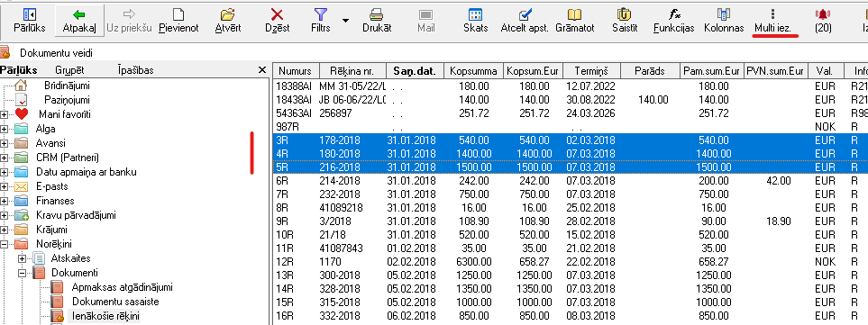Expand the Mani favorīti node
Viewport: 868px width, 325px height.
tap(5, 114)
